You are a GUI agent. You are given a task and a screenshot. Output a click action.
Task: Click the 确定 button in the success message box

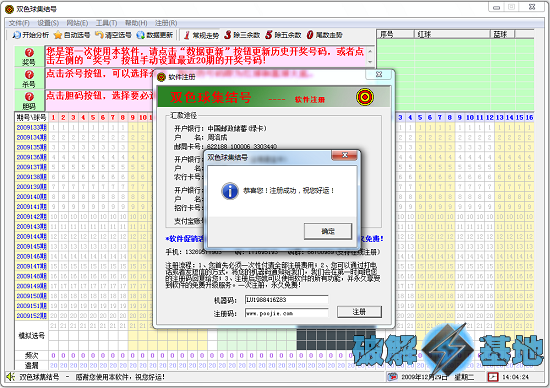click(x=328, y=231)
